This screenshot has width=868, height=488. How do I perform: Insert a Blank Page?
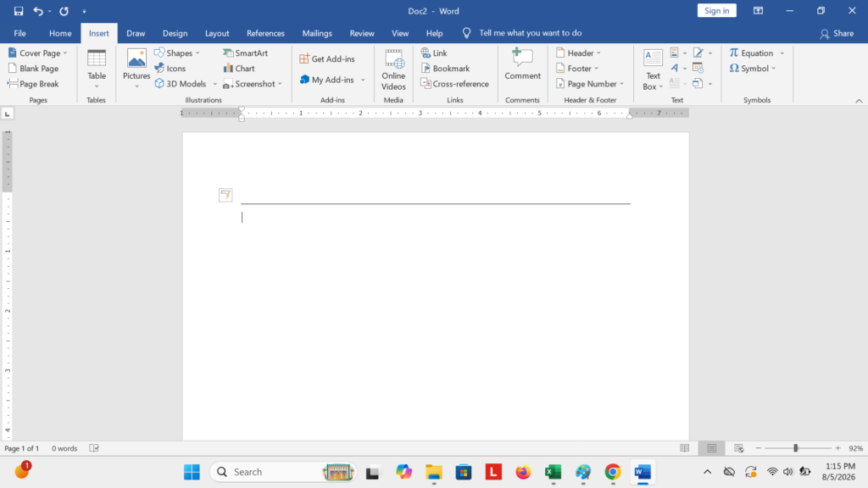point(34,69)
